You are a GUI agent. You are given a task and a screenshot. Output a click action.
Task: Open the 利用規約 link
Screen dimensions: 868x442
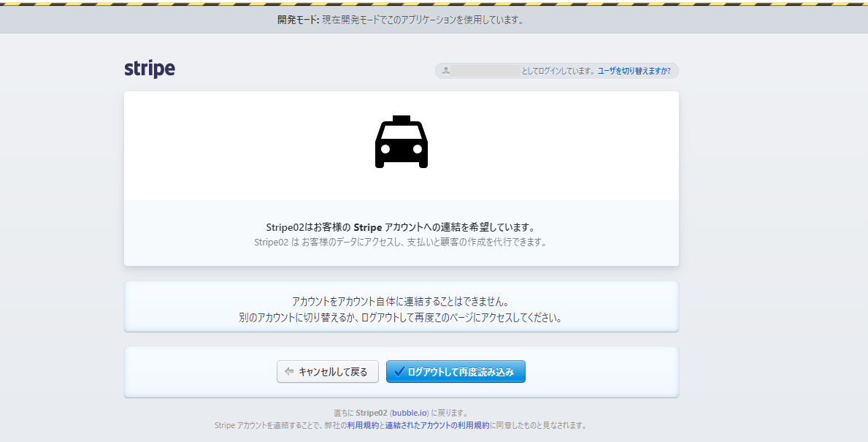click(x=363, y=425)
